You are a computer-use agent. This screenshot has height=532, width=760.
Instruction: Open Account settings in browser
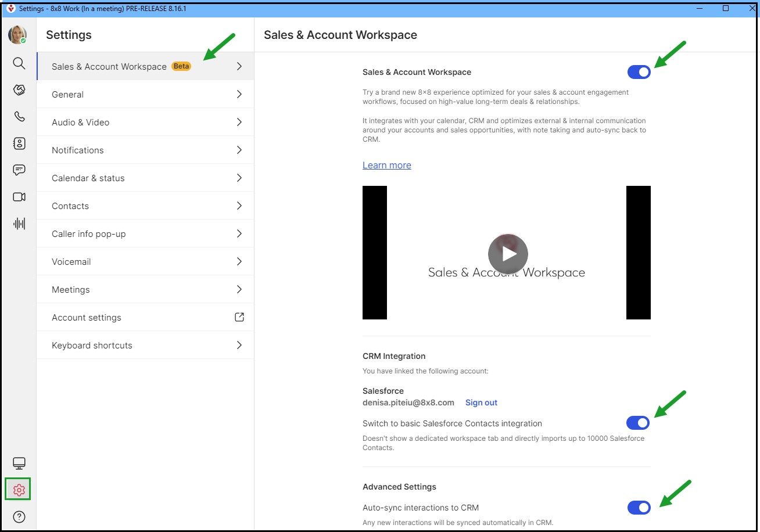[x=145, y=317]
